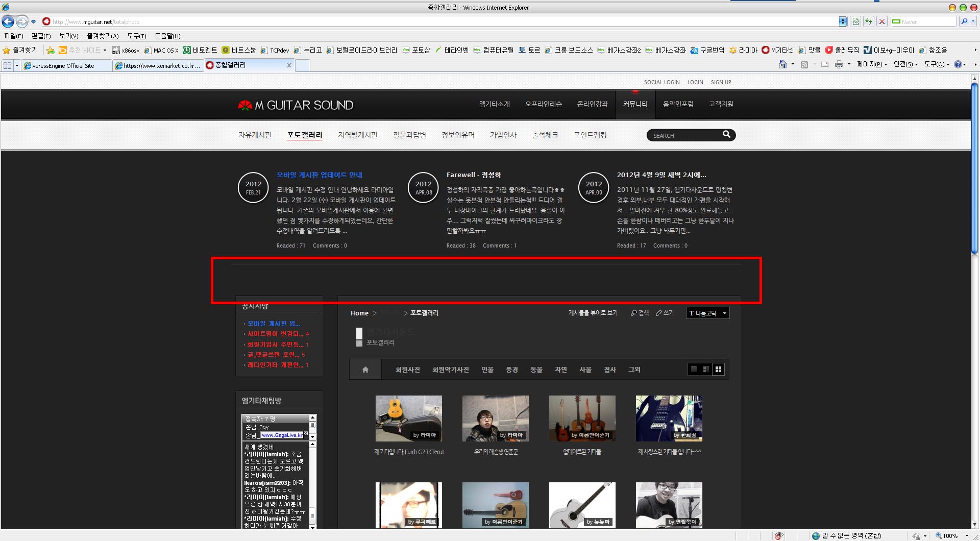Click the magnifier icon in site search

[726, 134]
